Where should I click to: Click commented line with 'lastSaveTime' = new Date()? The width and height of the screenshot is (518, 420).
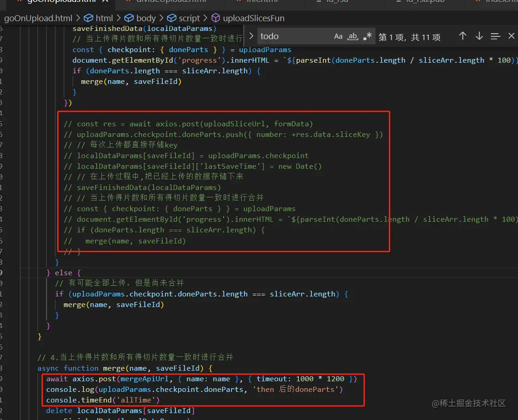coord(193,166)
